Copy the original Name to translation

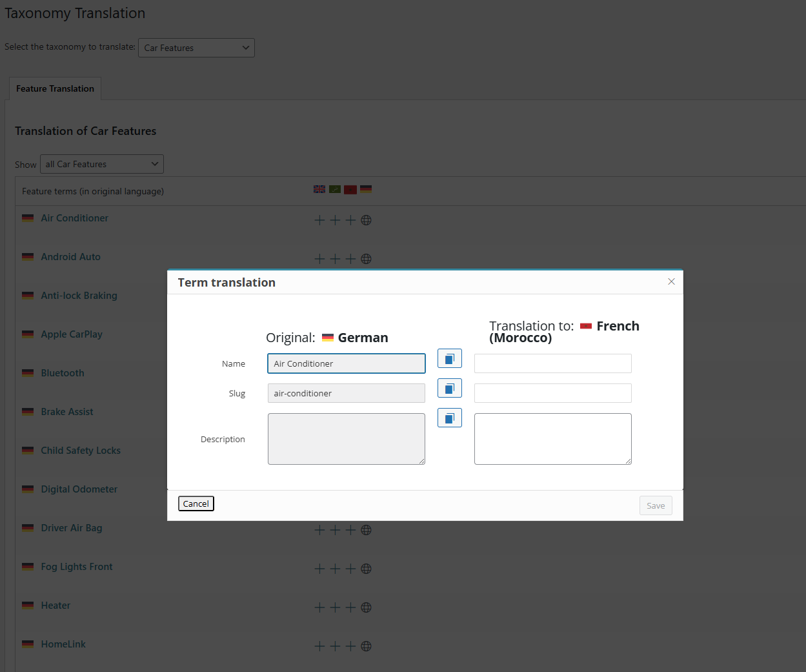450,358
